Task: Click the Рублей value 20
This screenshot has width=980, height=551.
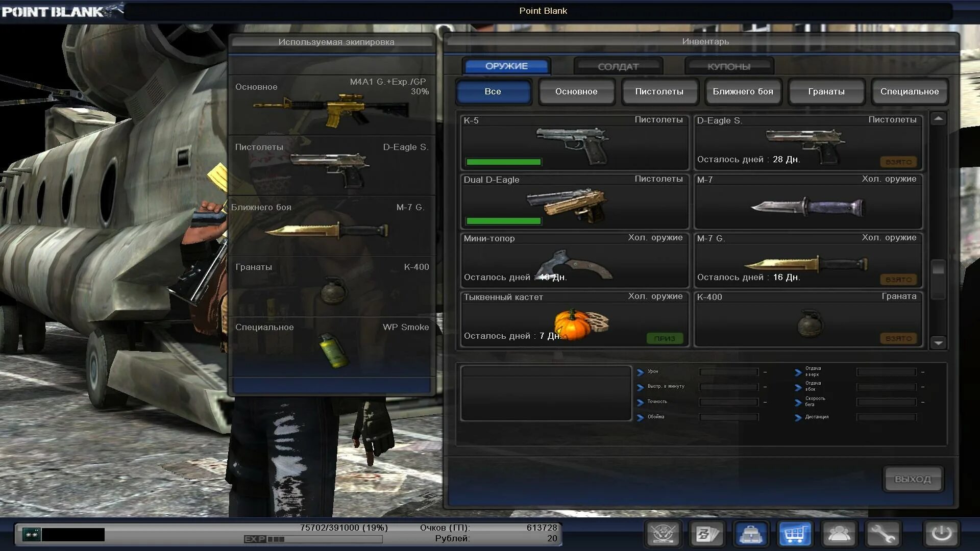Action: (x=552, y=538)
